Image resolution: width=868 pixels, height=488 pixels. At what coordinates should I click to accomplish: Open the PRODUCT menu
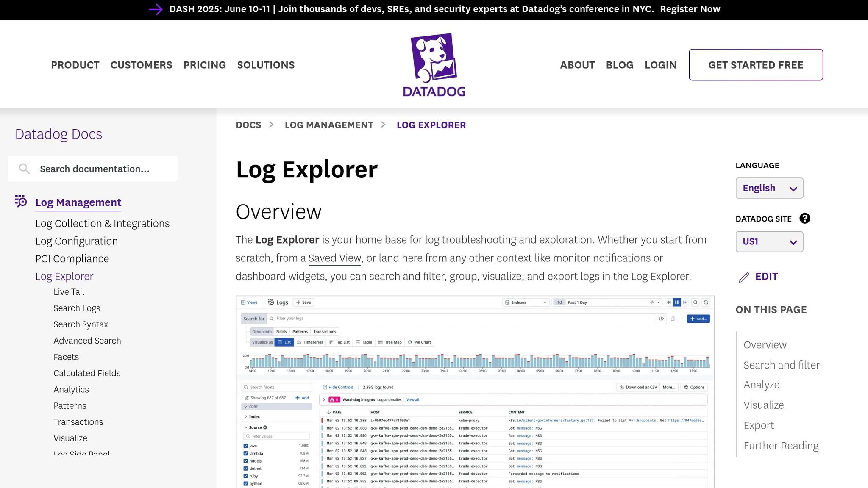pos(75,65)
